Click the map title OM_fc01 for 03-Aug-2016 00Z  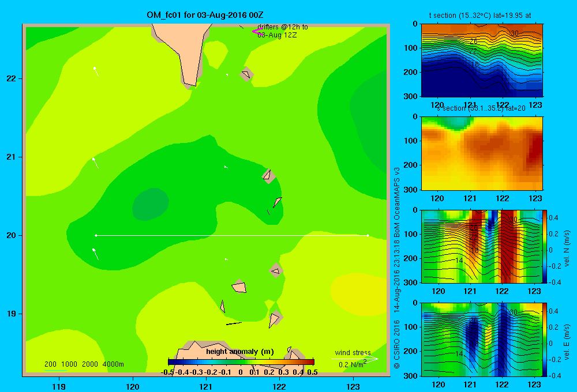click(x=205, y=15)
